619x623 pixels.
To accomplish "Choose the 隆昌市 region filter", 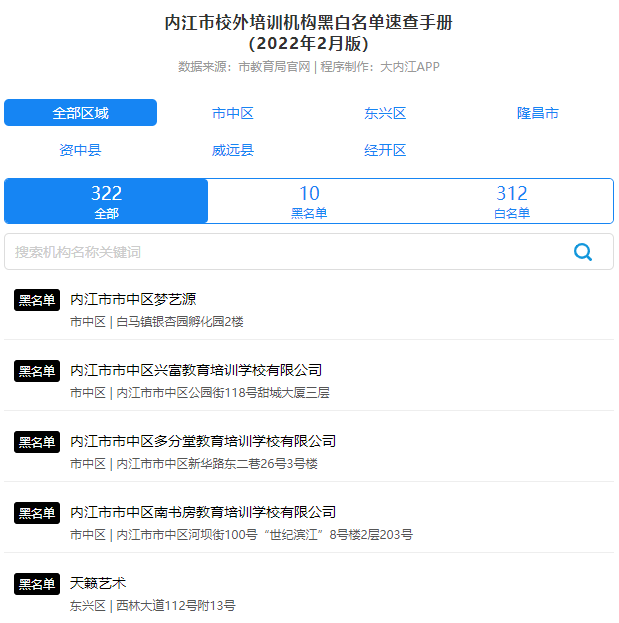I will coord(537,113).
